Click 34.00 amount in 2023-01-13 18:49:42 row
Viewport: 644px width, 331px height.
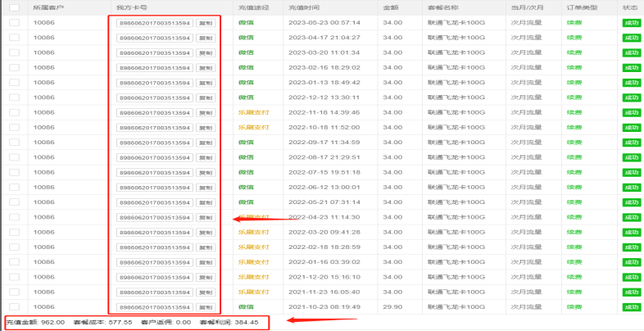[392, 82]
